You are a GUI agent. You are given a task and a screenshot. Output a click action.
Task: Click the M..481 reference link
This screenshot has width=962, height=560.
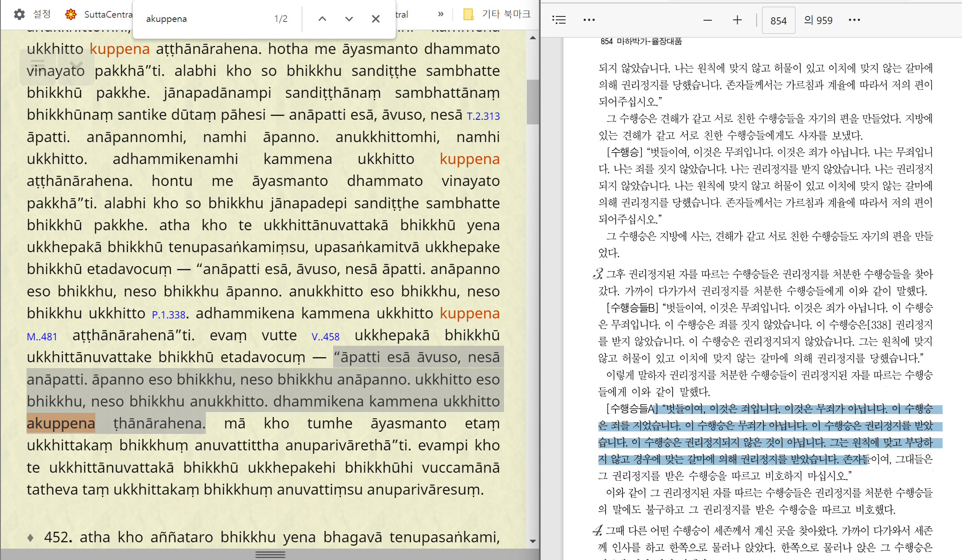42,337
